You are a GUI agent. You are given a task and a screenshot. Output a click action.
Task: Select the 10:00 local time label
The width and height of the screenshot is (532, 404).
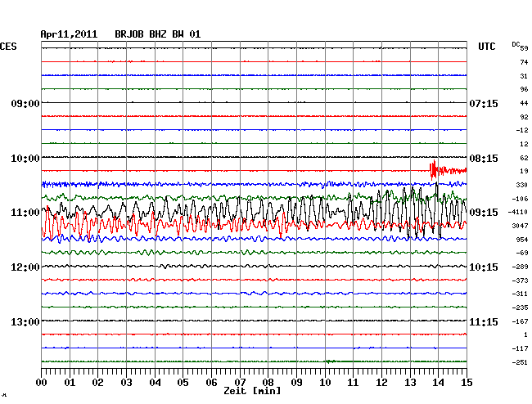pyautogui.click(x=25, y=159)
